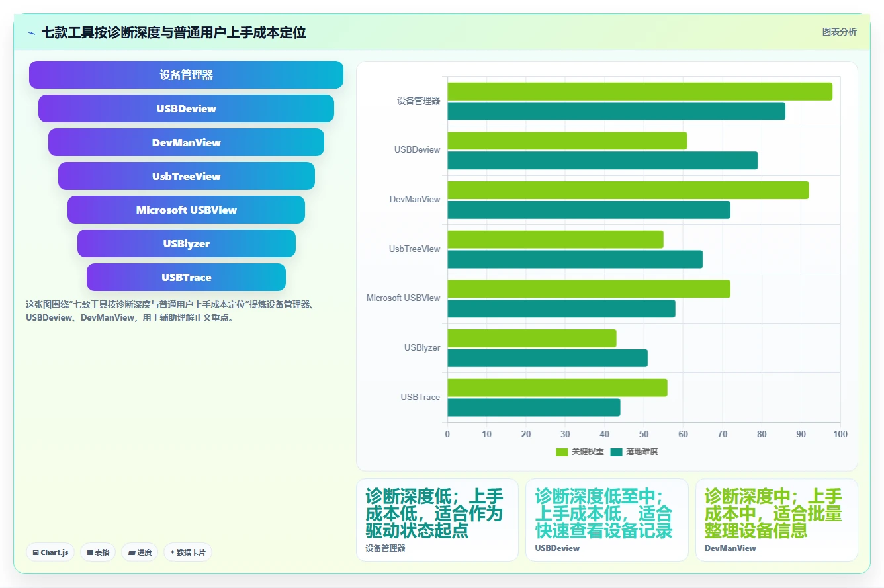Click the x-axis value 50
The image size is (884, 588).
(644, 435)
